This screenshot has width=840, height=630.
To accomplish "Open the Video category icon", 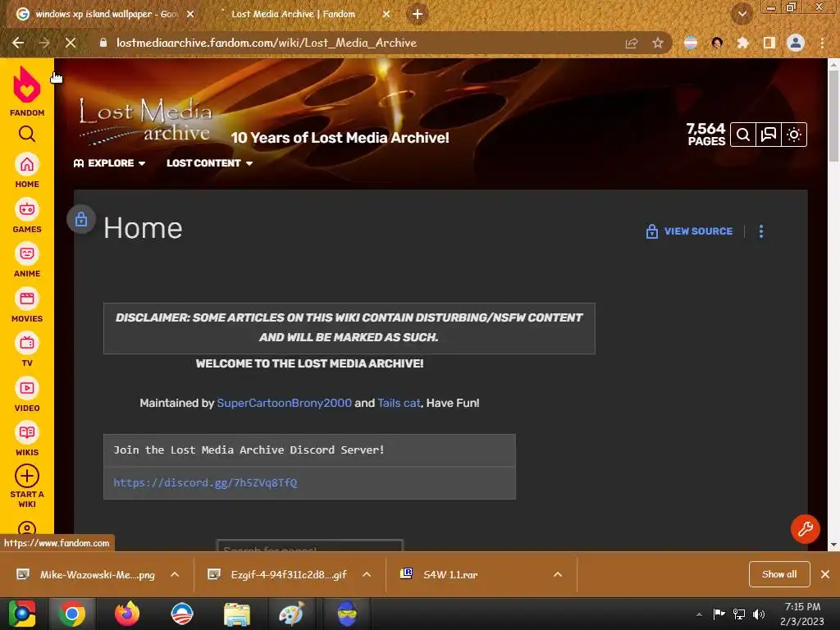I will tap(27, 388).
